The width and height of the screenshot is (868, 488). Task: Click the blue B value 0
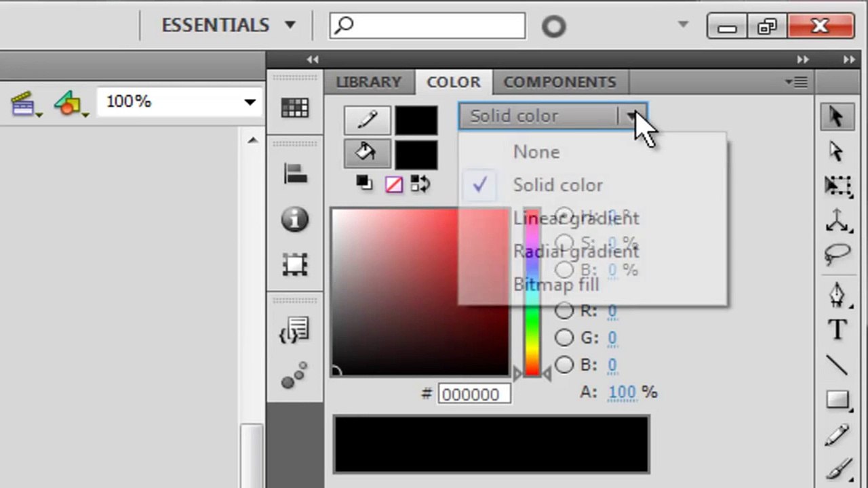click(x=612, y=365)
